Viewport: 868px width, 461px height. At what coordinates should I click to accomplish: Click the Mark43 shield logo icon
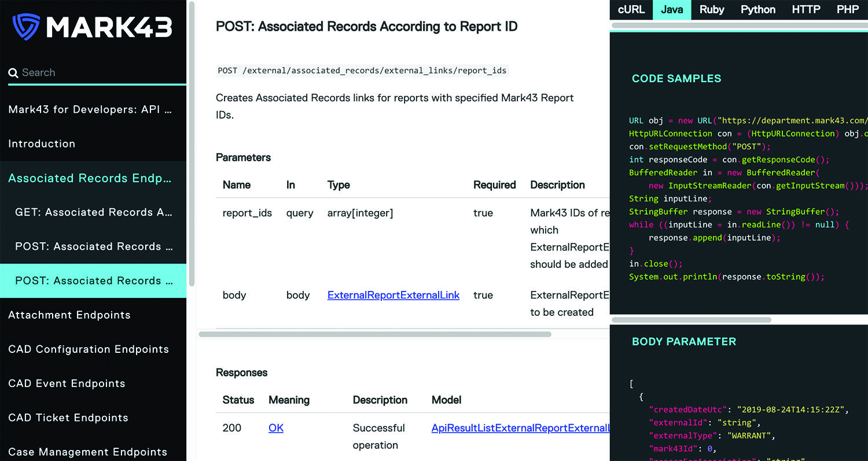coord(26,27)
